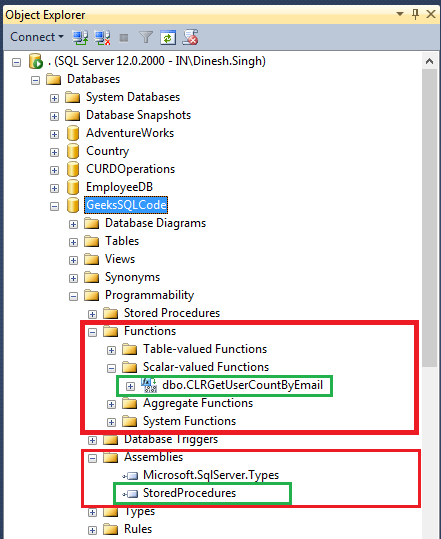This screenshot has height=539, width=441.
Task: Click the Country database cylinder icon
Action: coord(73,151)
